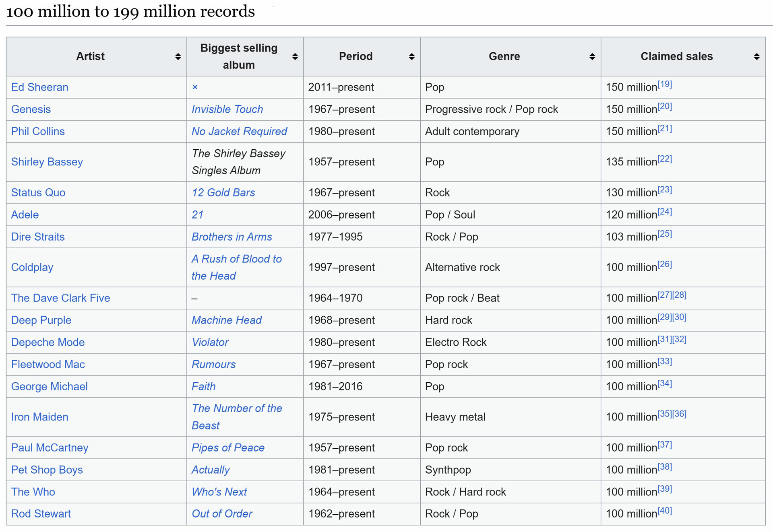Open citation [24] for Adele sales
Viewport: 773px width, 532px height.
pyautogui.click(x=665, y=212)
